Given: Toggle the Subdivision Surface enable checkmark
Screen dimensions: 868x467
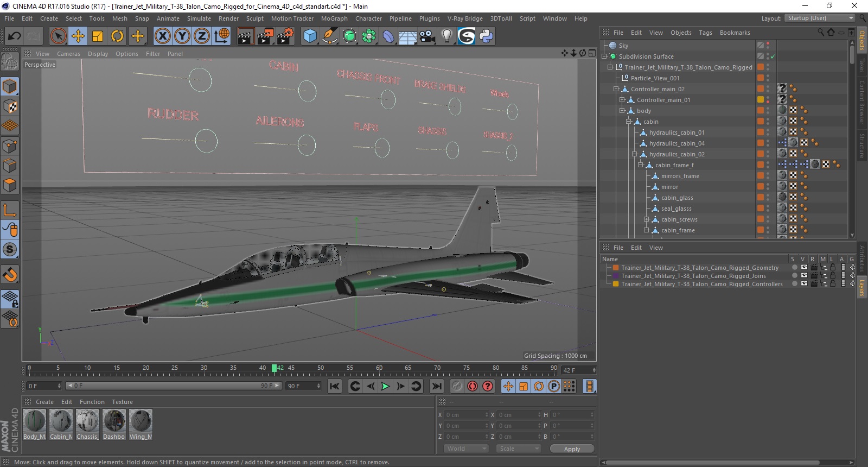Looking at the screenshot, I should [773, 56].
